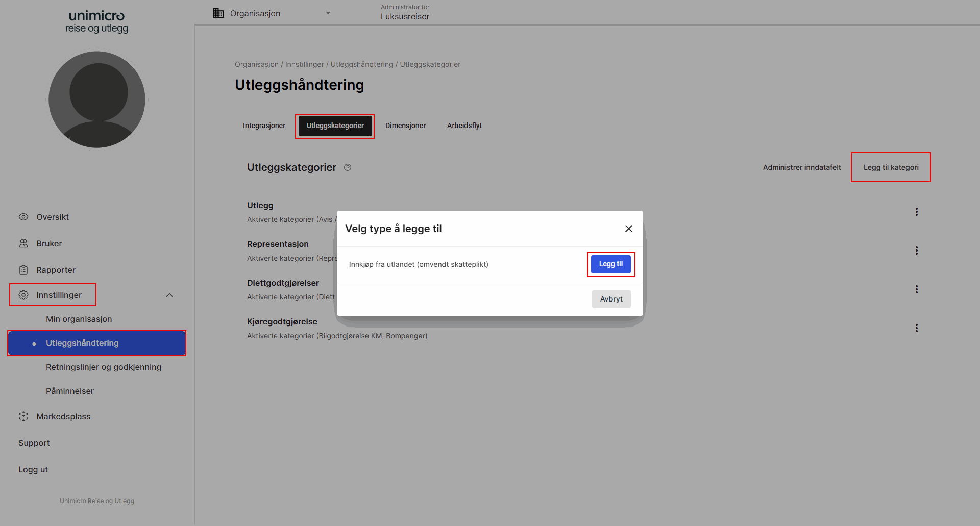Screen dimensions: 980x526
Task: Select the Markedsplass icon in sidebar
Action: tap(23, 416)
